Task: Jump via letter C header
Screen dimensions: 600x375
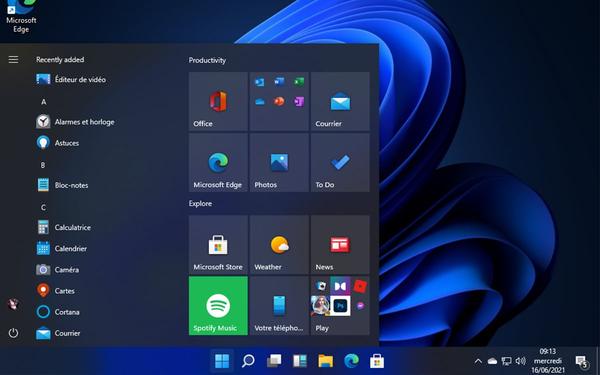Action: [x=43, y=207]
